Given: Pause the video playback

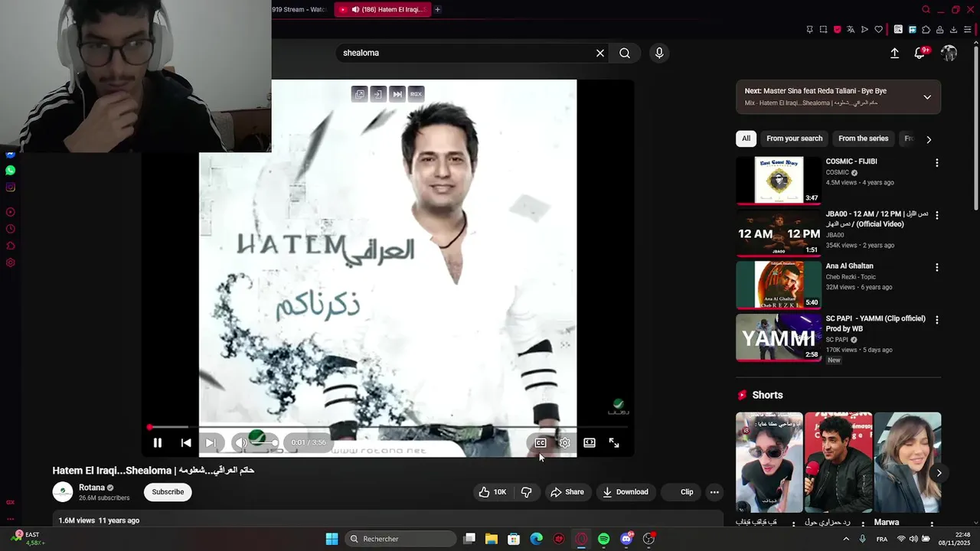Looking at the screenshot, I should pyautogui.click(x=158, y=442).
